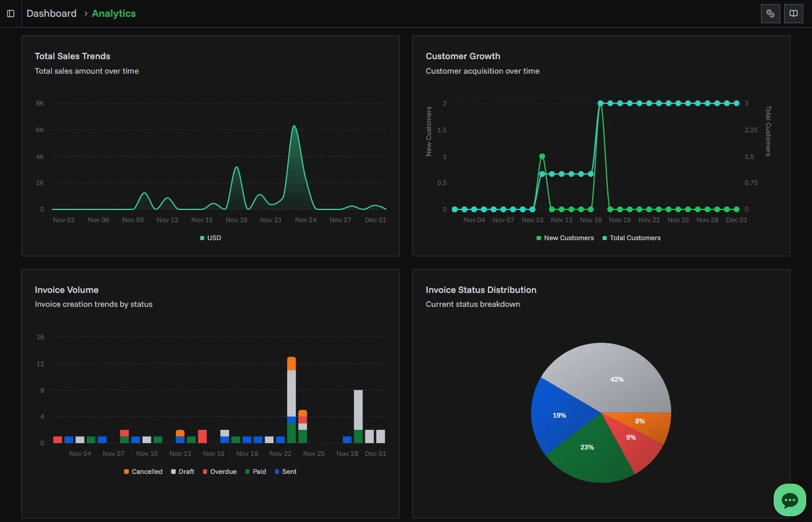Click the breadcrumb chevron separator before Analytics
This screenshot has height=522, width=812.
click(85, 13)
